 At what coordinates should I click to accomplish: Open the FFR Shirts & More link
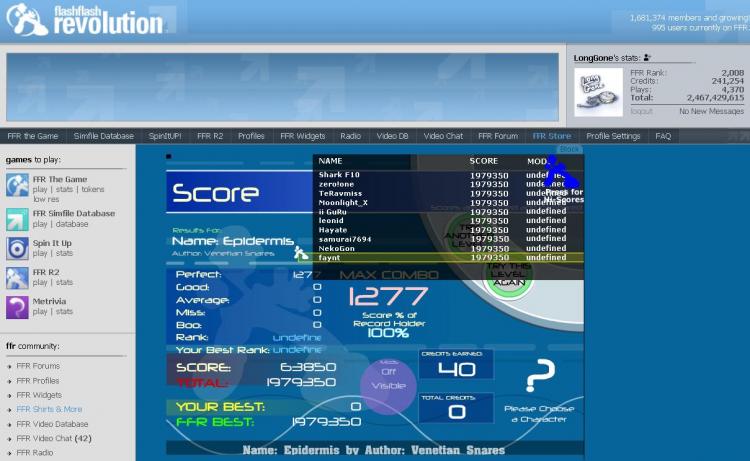pyautogui.click(x=49, y=409)
